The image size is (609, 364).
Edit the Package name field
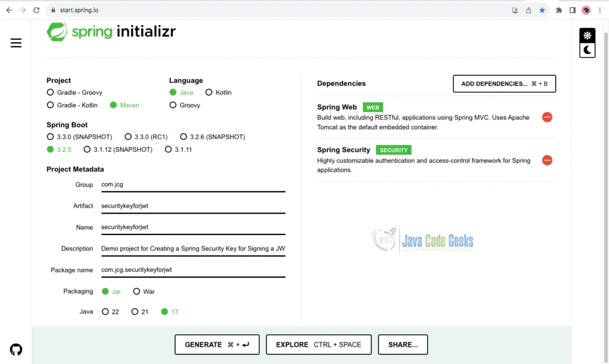tap(193, 270)
